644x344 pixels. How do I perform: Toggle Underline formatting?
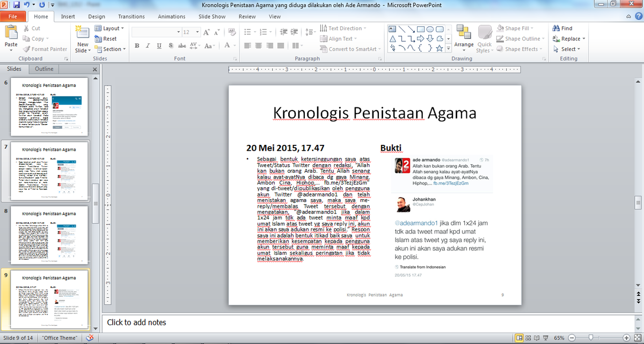click(x=158, y=46)
